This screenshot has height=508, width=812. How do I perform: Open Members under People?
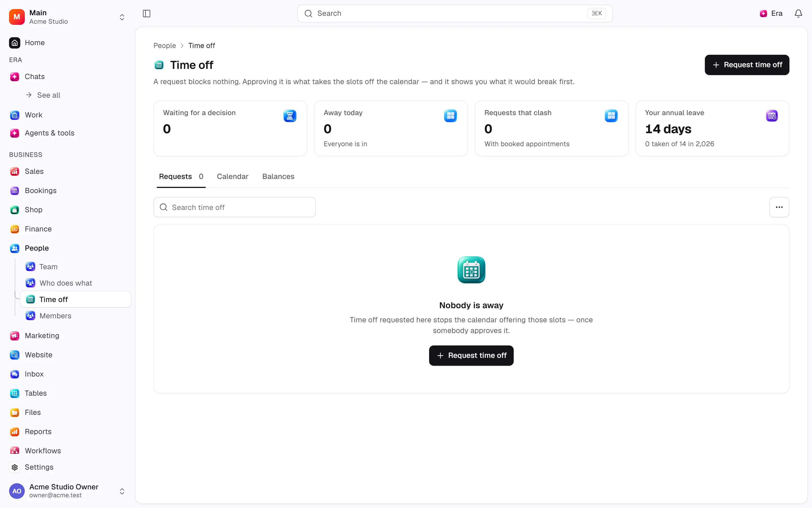[x=55, y=316]
